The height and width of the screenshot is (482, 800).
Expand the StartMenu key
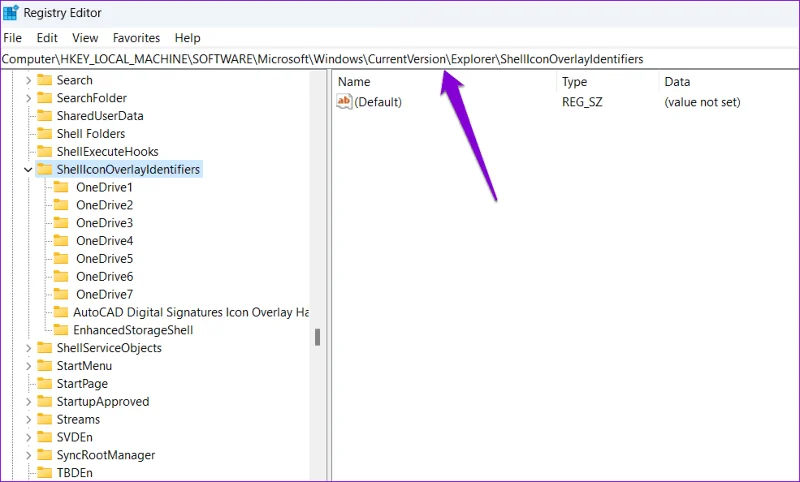(29, 366)
